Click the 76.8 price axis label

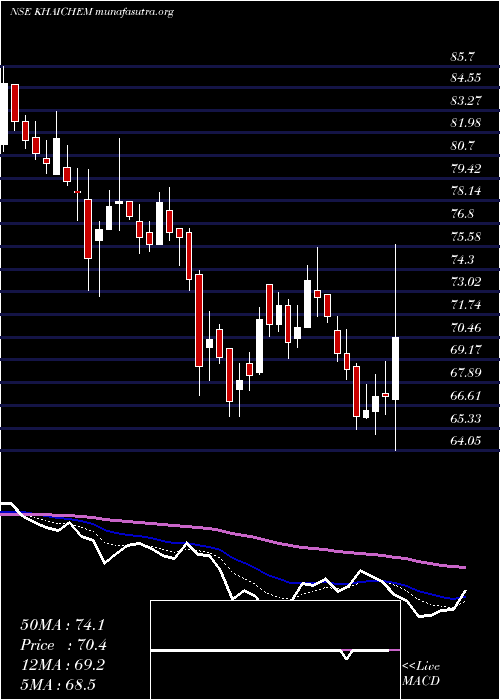pyautogui.click(x=462, y=214)
